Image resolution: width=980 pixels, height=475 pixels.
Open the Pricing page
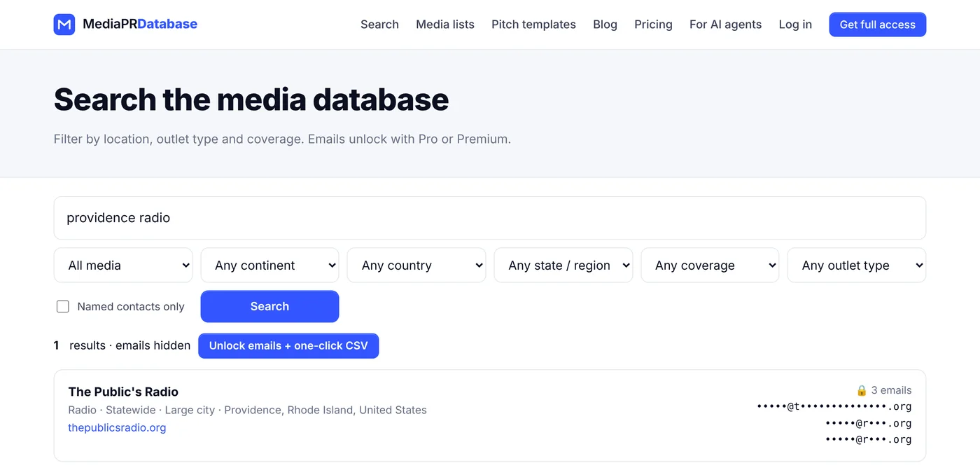click(x=653, y=25)
